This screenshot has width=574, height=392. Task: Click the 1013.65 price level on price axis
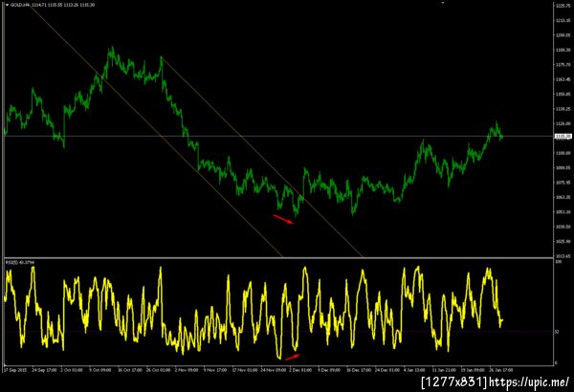563,256
